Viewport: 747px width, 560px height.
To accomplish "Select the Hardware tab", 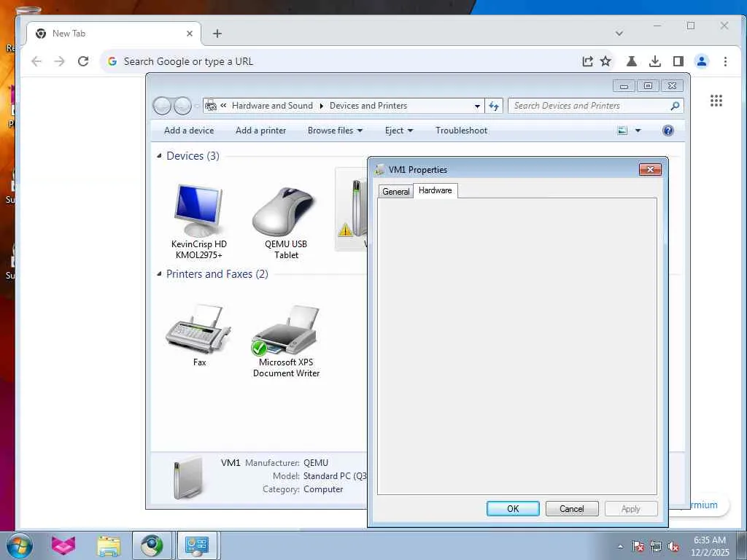I will [x=435, y=190].
